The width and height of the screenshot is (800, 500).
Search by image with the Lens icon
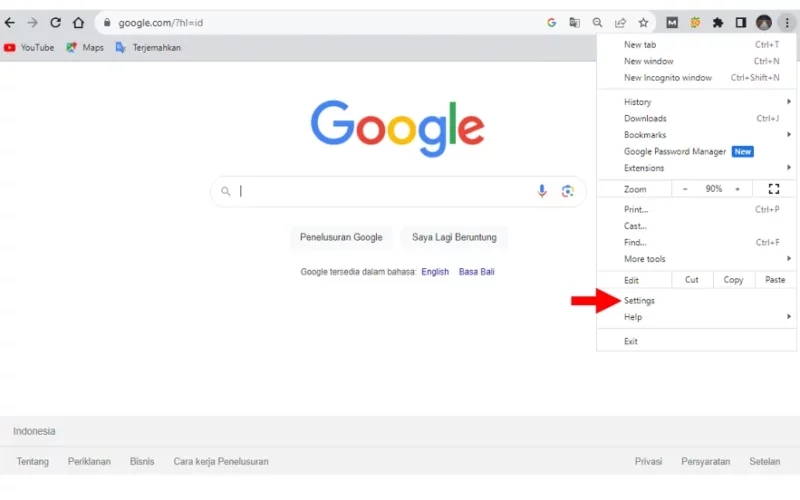point(568,191)
